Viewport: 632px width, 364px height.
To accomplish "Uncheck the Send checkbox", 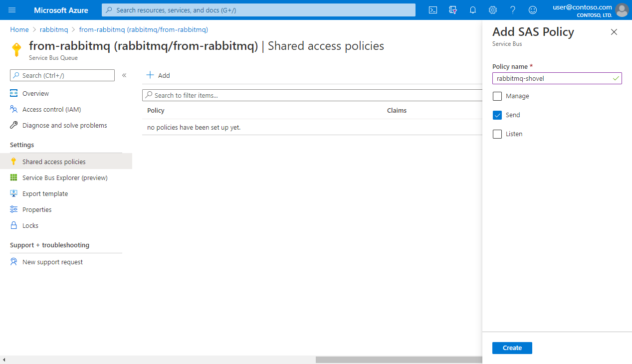I will coord(497,115).
